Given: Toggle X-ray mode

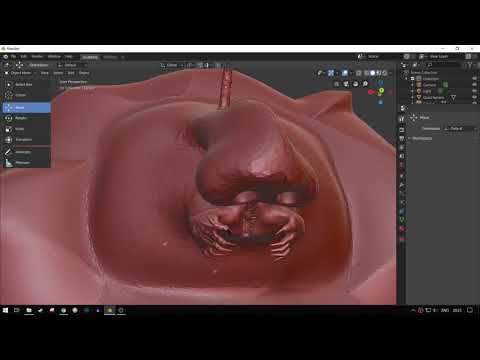Looking at the screenshot, I should point(359,73).
